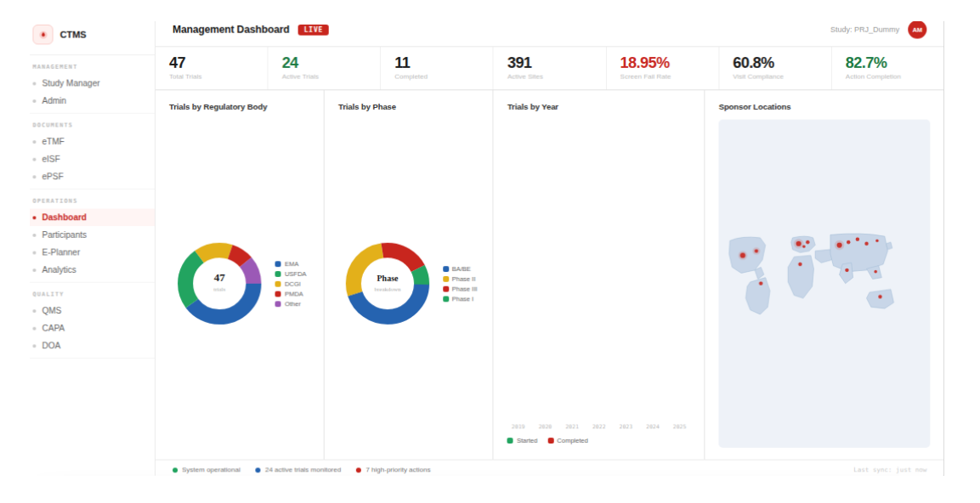Screen dimensions: 980x503
Task: Open the AM user avatar
Action: click(917, 30)
